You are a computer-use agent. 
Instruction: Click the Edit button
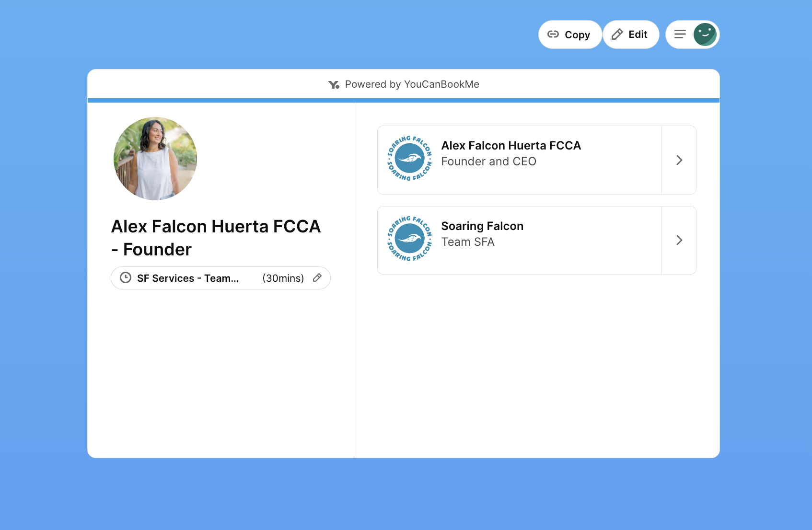(x=631, y=35)
